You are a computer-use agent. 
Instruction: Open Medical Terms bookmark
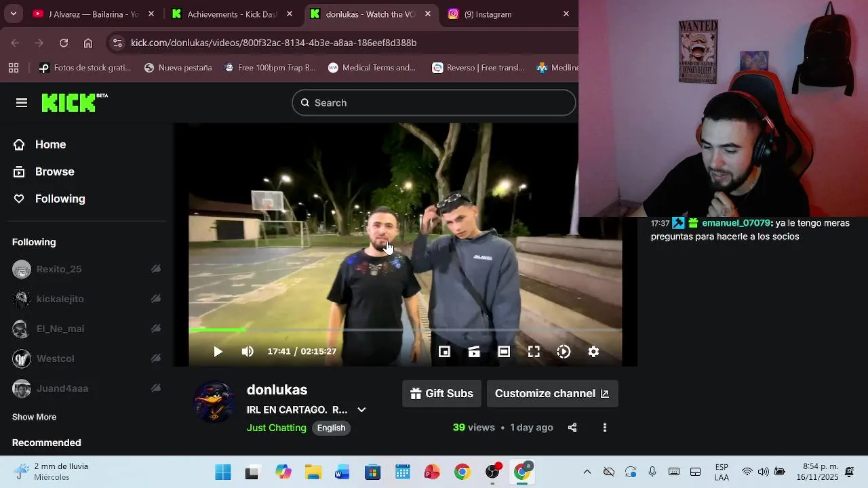(372, 68)
